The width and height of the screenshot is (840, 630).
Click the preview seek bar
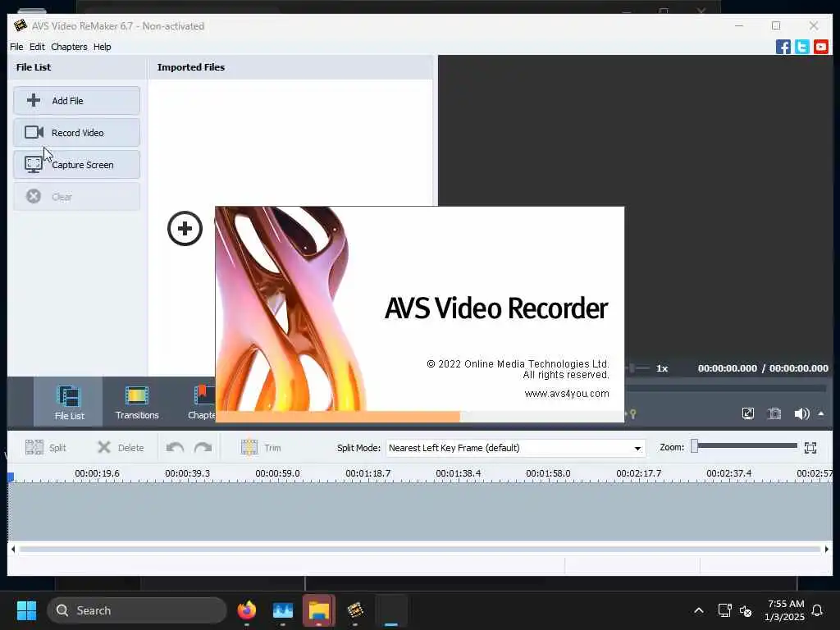[x=725, y=388]
